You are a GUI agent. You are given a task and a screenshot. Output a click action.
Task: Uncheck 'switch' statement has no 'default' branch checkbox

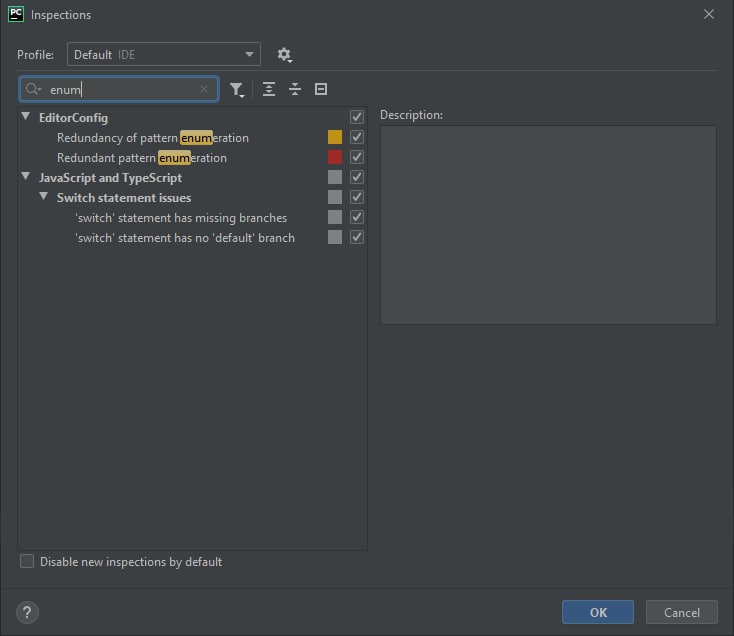coord(357,237)
